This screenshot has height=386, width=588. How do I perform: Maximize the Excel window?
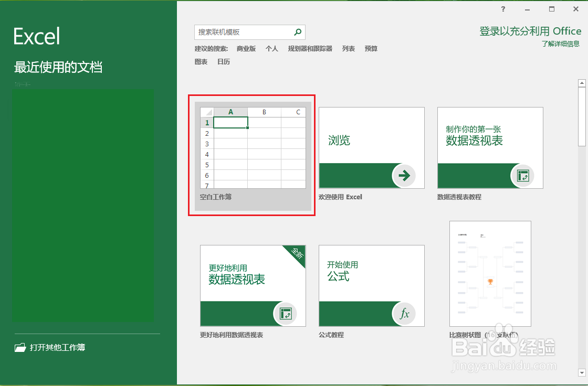[x=552, y=9]
